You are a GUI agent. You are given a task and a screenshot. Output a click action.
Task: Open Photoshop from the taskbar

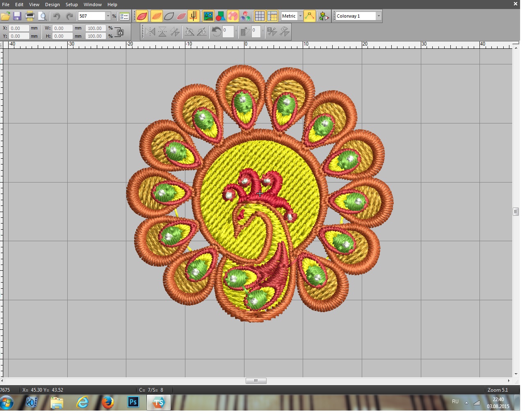133,402
